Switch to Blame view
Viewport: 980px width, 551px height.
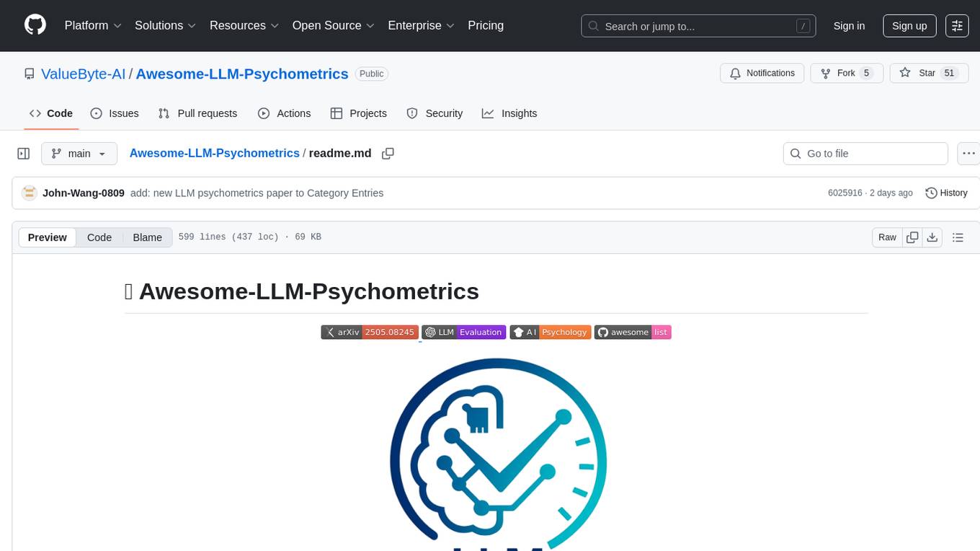coord(148,237)
